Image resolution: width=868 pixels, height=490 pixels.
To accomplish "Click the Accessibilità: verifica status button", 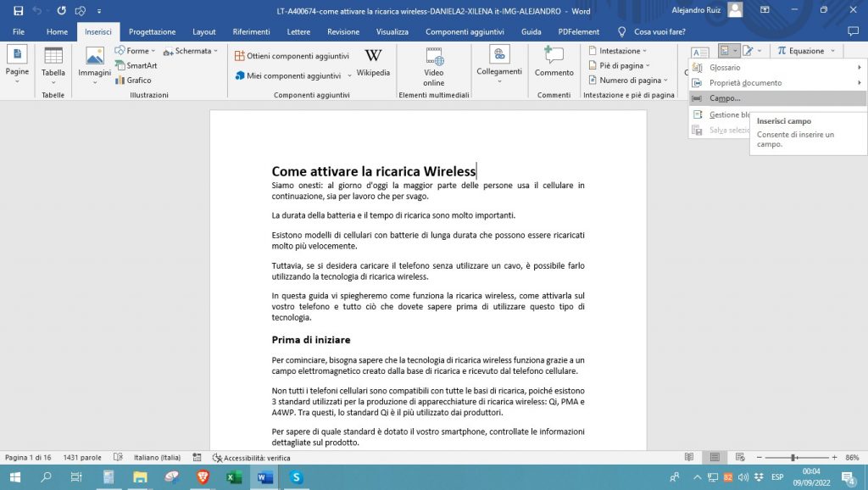I will click(252, 458).
